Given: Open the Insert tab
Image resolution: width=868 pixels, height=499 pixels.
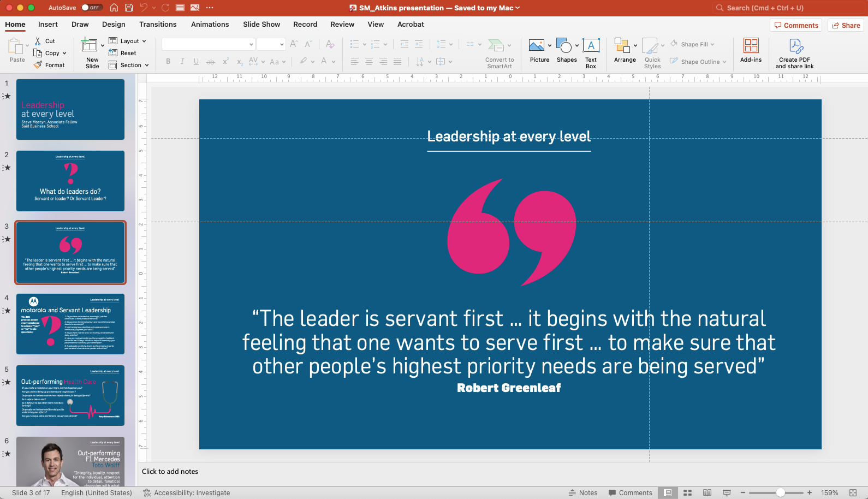Looking at the screenshot, I should tap(48, 25).
